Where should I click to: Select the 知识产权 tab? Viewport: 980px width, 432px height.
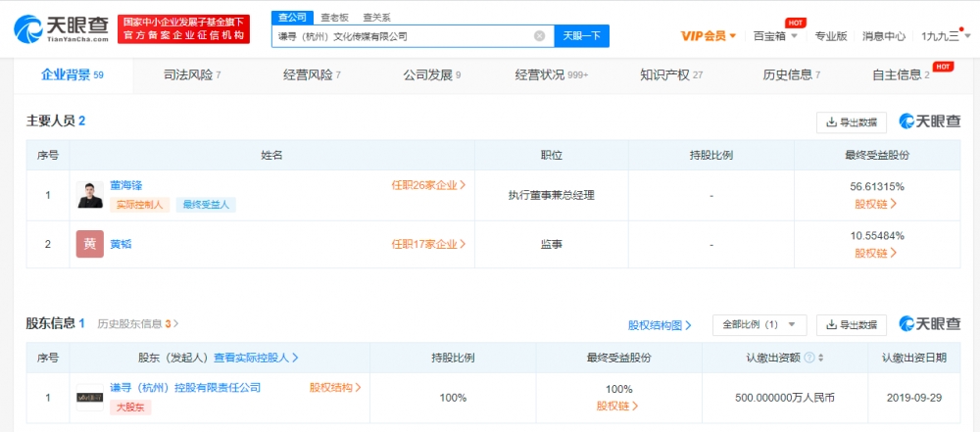[x=672, y=75]
